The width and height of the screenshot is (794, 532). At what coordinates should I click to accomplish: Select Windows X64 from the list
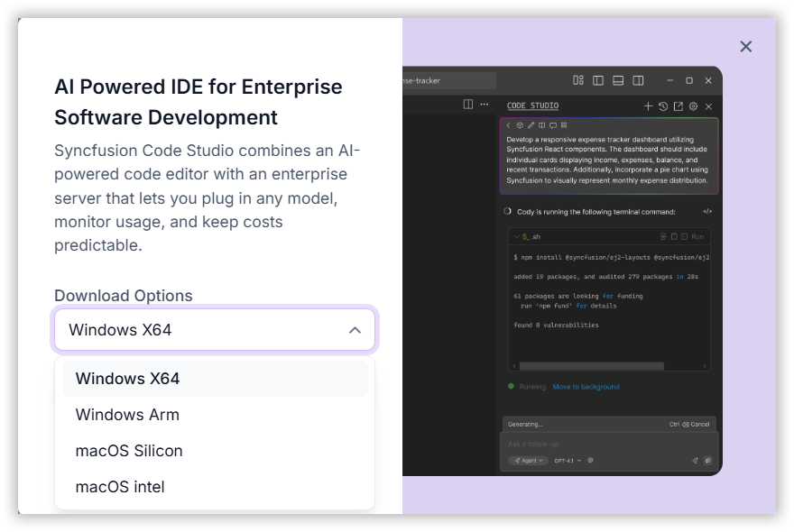point(127,379)
